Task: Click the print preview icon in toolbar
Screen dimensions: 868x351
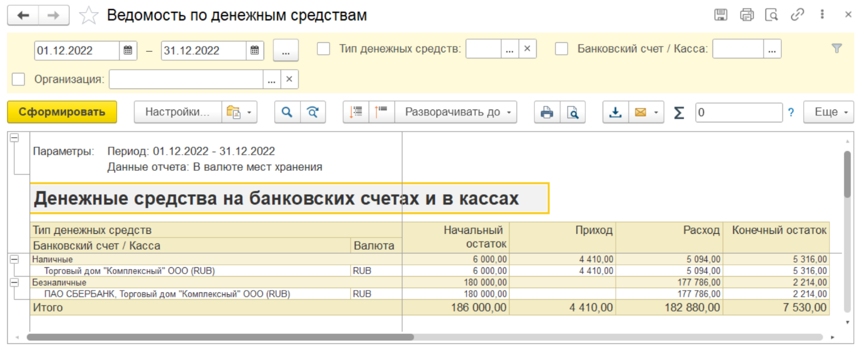Action: click(573, 112)
